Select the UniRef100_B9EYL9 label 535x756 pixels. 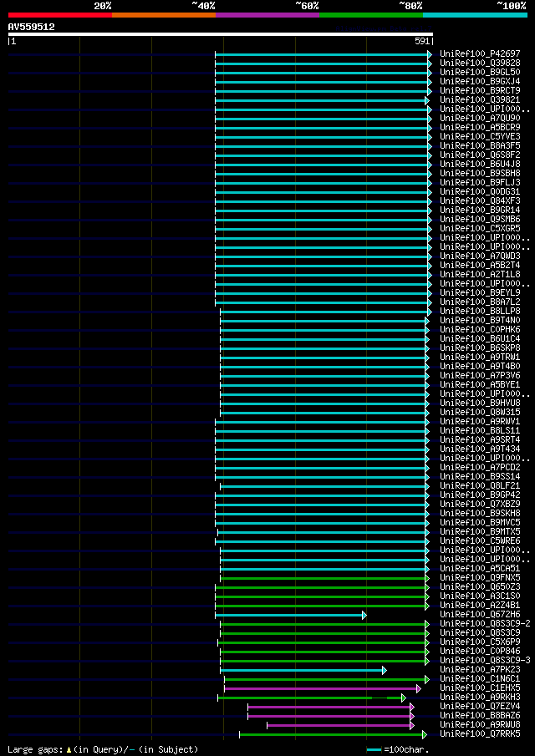click(480, 292)
